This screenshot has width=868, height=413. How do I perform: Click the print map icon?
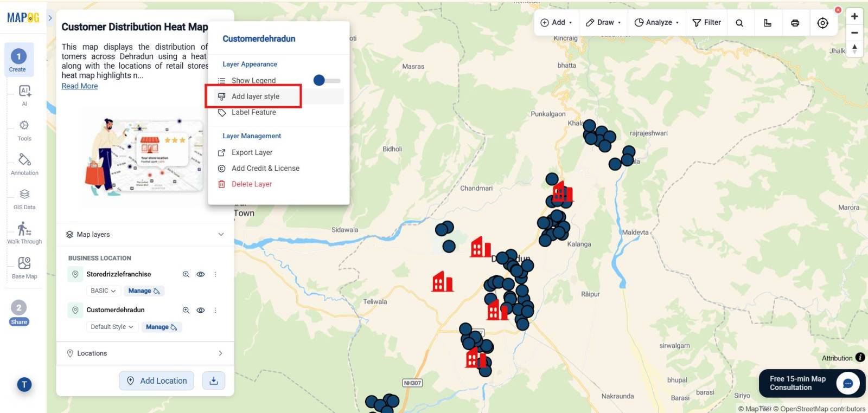(x=795, y=23)
